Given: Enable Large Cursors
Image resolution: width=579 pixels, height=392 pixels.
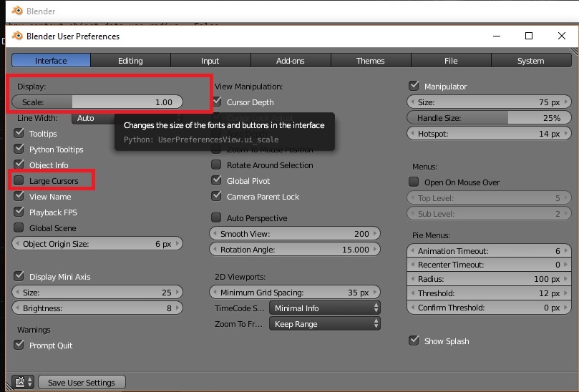Looking at the screenshot, I should click(x=19, y=180).
